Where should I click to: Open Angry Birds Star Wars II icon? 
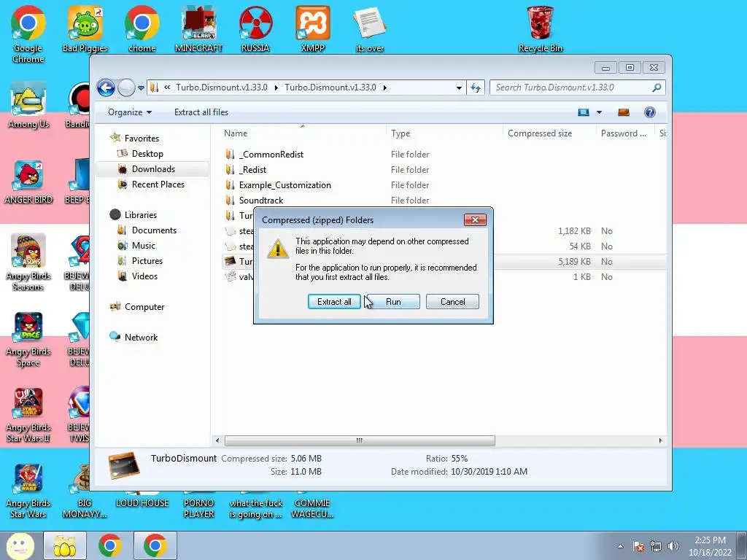[x=28, y=415]
